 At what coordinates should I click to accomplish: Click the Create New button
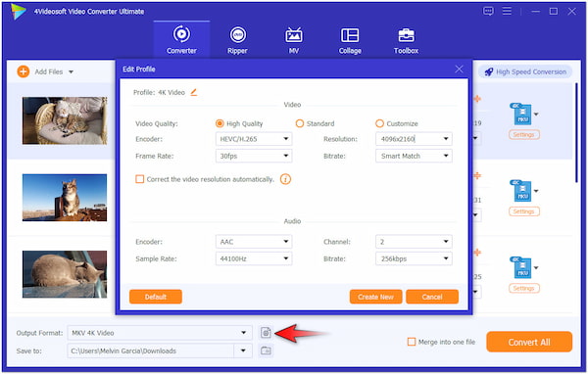375,297
